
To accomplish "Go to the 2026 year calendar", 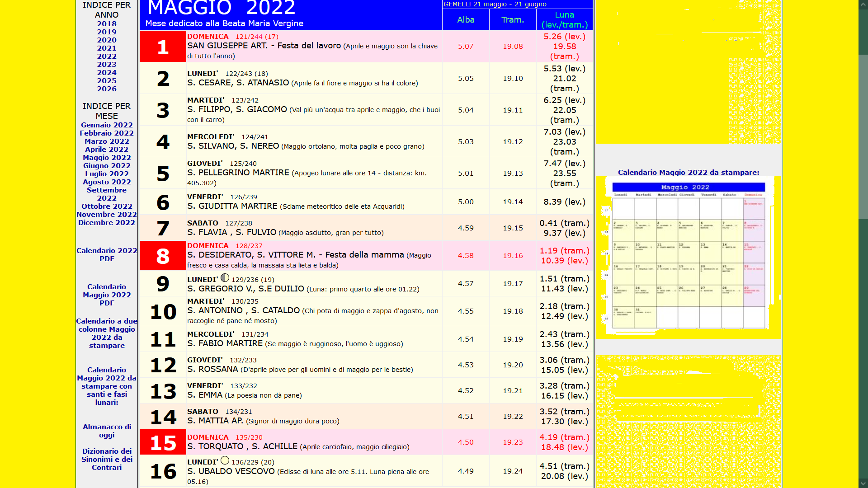I will click(107, 89).
